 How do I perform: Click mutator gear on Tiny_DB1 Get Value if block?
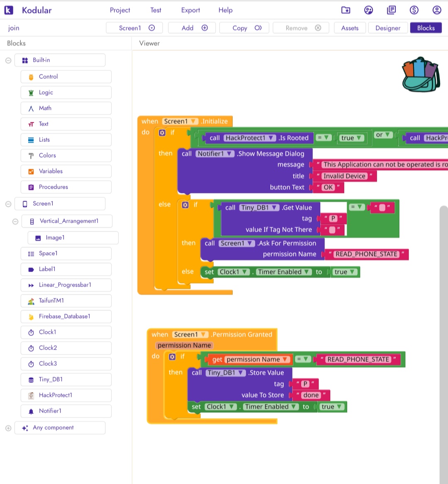point(185,205)
